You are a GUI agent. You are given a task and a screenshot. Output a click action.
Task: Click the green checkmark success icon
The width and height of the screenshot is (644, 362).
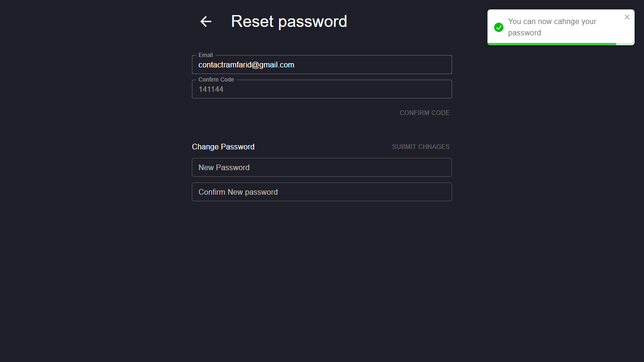click(499, 27)
